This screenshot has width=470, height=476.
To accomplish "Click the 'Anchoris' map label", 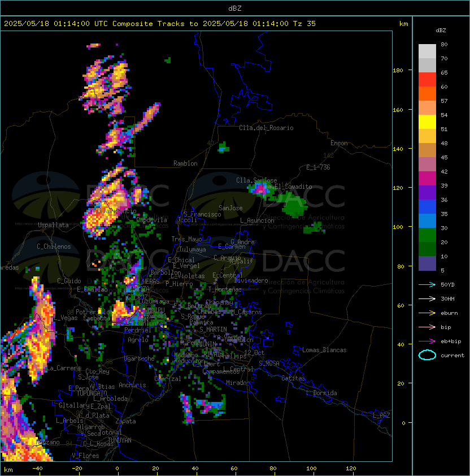I will point(132,385).
